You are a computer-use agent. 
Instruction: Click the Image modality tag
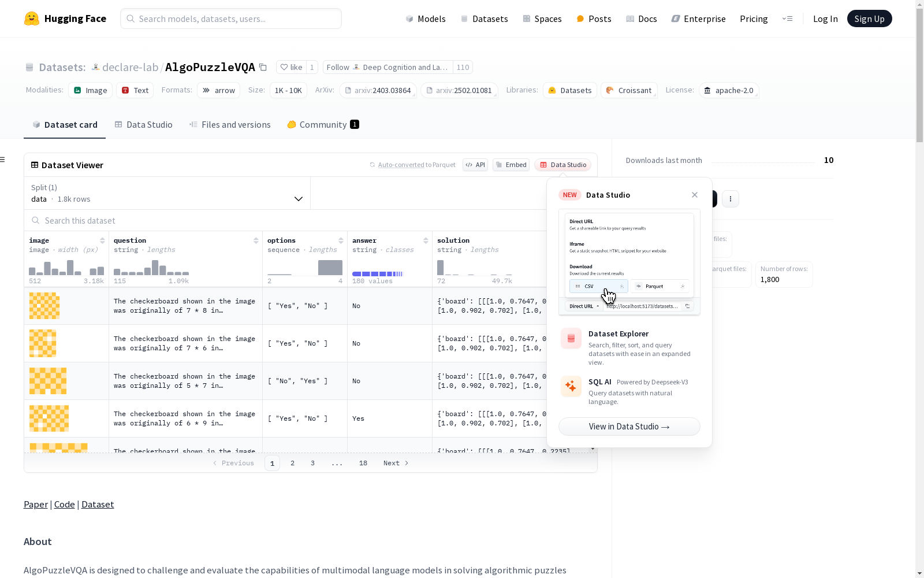pyautogui.click(x=91, y=90)
